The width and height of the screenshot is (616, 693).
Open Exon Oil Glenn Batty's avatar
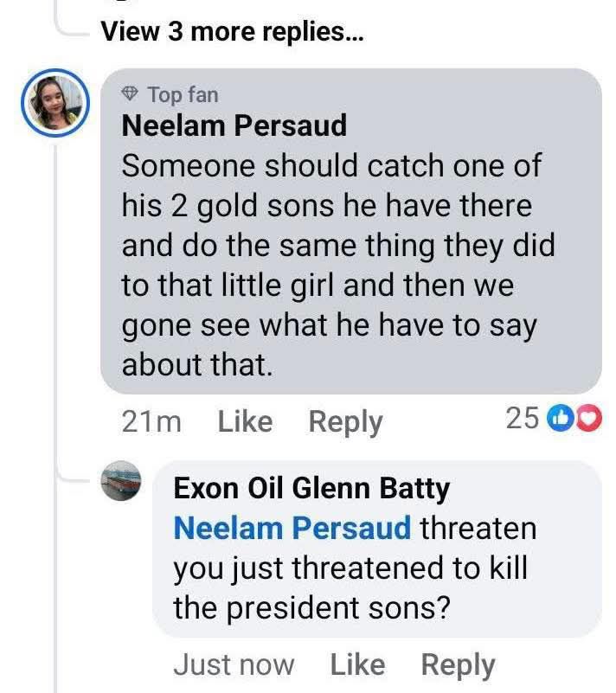tap(120, 482)
